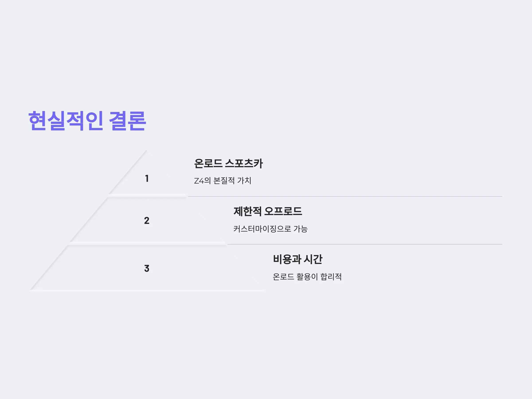Select the word 현실적인 in the title
This screenshot has width=532, height=399.
pyautogui.click(x=66, y=121)
